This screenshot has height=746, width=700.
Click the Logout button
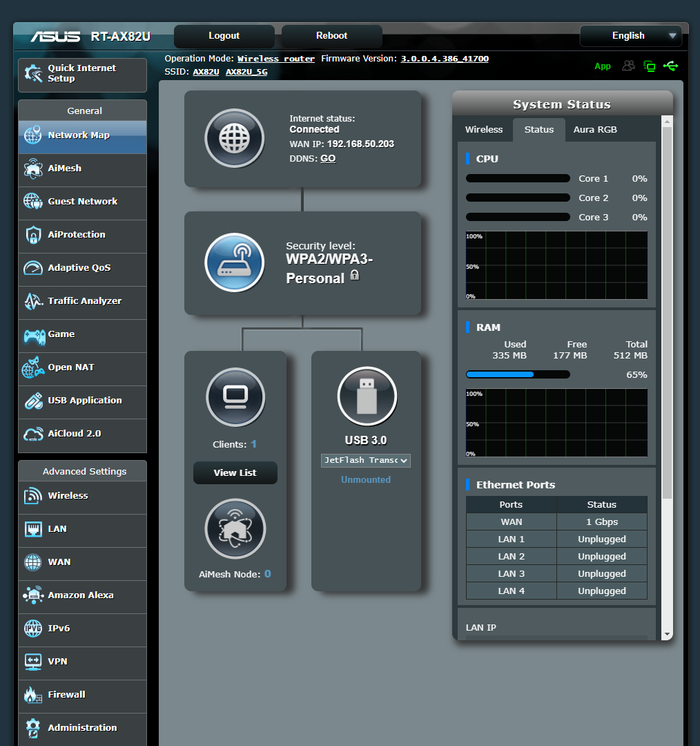(x=224, y=36)
